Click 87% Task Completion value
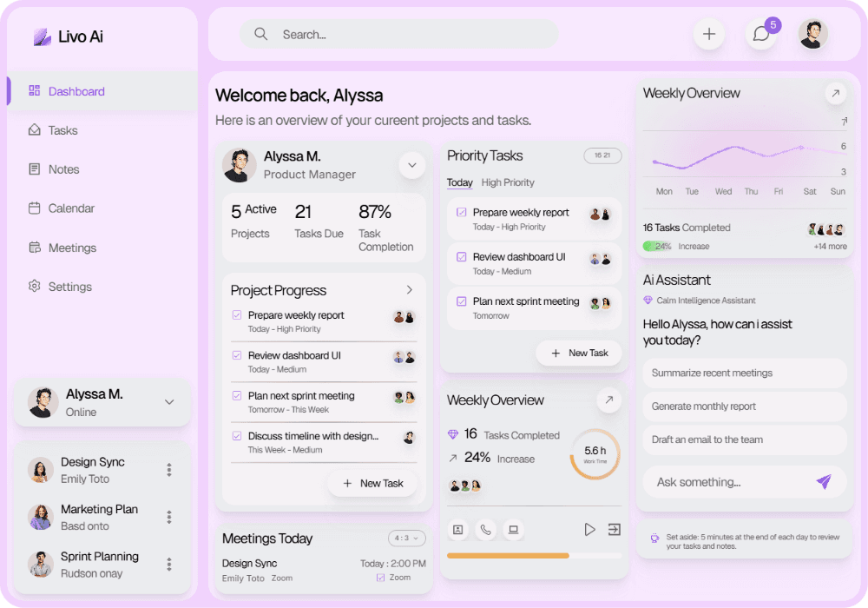The width and height of the screenshot is (868, 608). [375, 212]
